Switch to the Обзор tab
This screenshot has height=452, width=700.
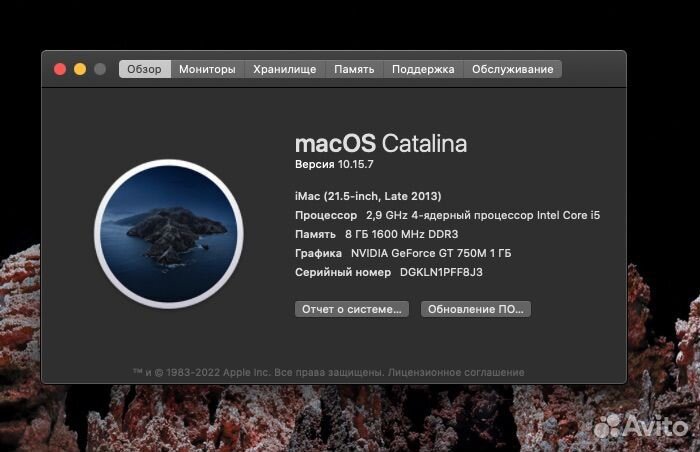coord(145,69)
